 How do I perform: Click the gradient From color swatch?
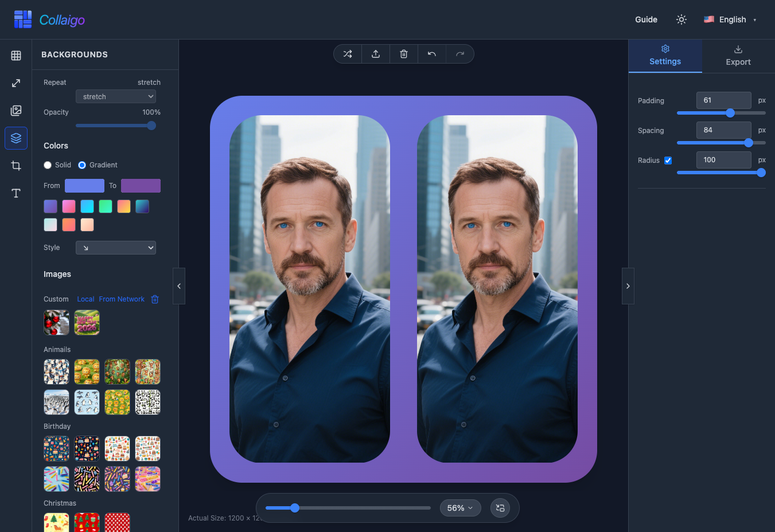(x=84, y=186)
